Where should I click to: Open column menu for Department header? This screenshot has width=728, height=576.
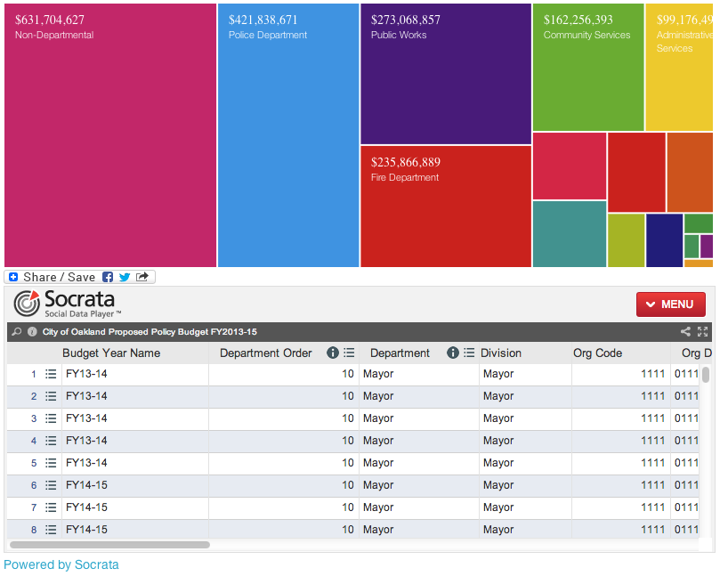tap(469, 353)
